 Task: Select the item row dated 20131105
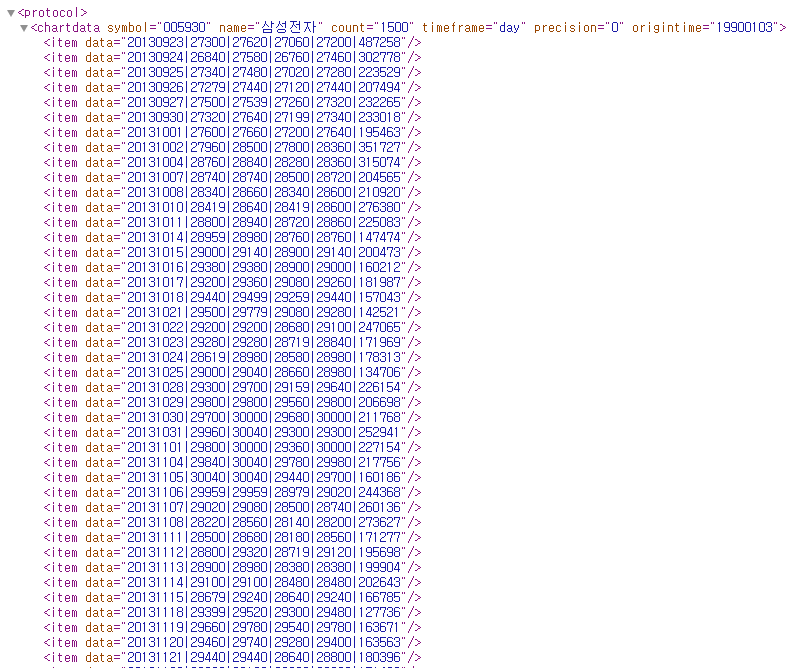(x=232, y=478)
